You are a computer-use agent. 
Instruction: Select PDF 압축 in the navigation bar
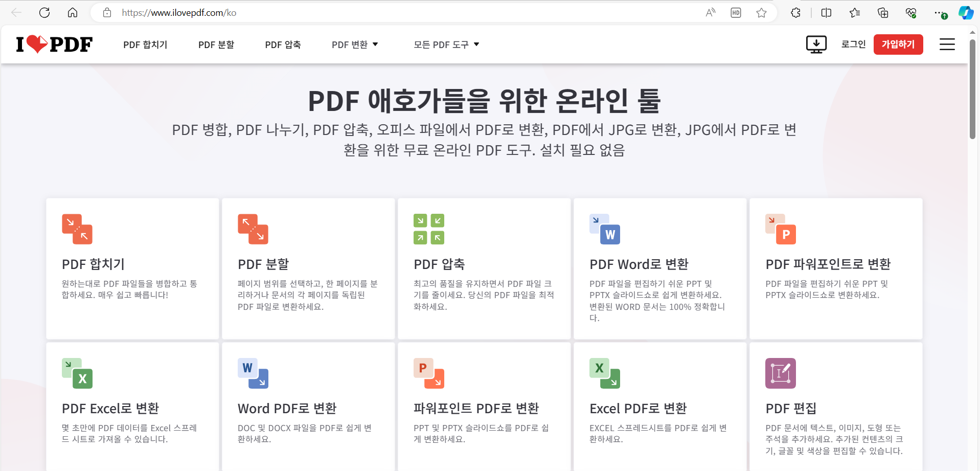coord(283,44)
